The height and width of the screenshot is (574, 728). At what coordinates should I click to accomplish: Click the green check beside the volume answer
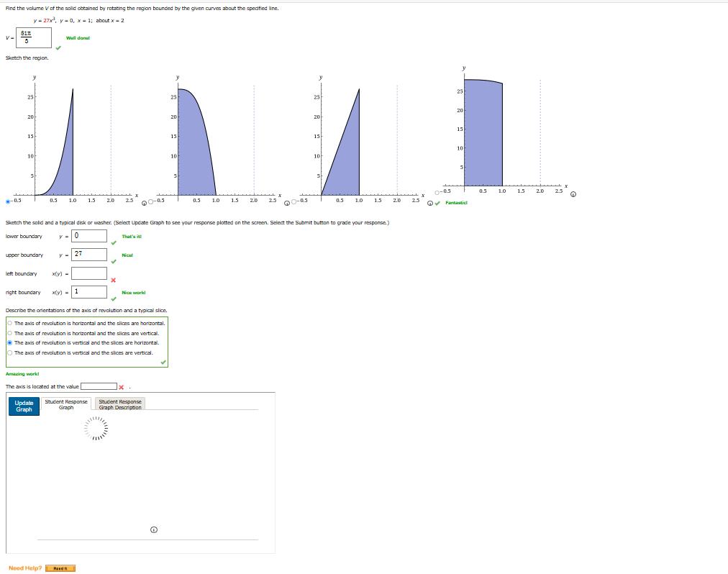[58, 47]
